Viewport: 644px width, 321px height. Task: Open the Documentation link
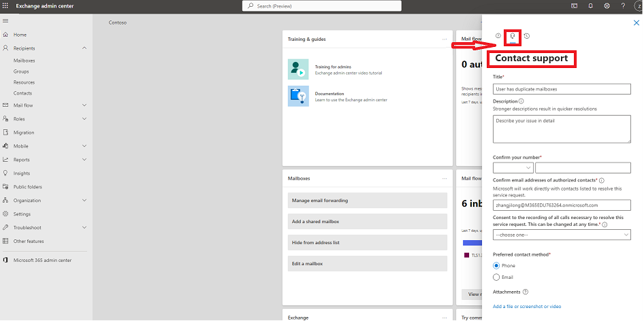tap(329, 94)
